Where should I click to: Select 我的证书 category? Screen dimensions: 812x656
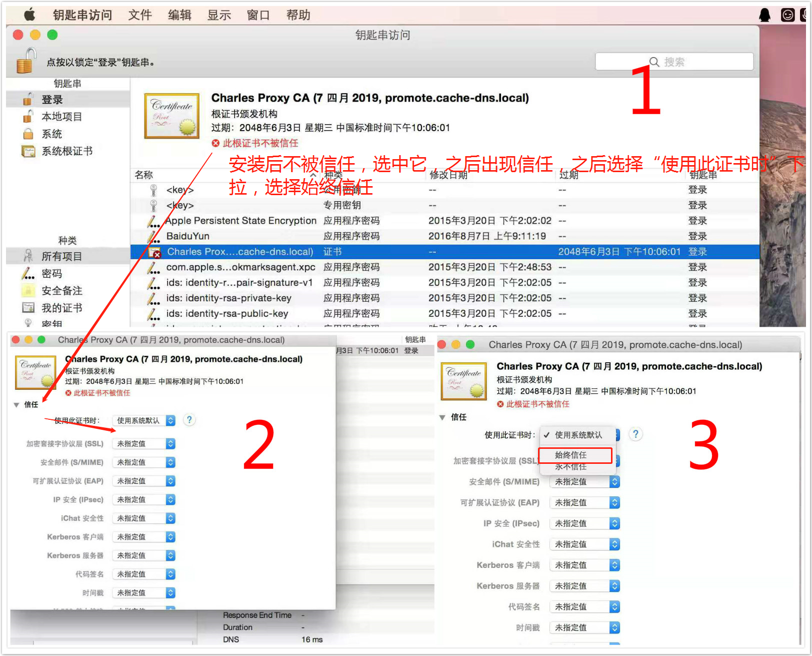(68, 308)
